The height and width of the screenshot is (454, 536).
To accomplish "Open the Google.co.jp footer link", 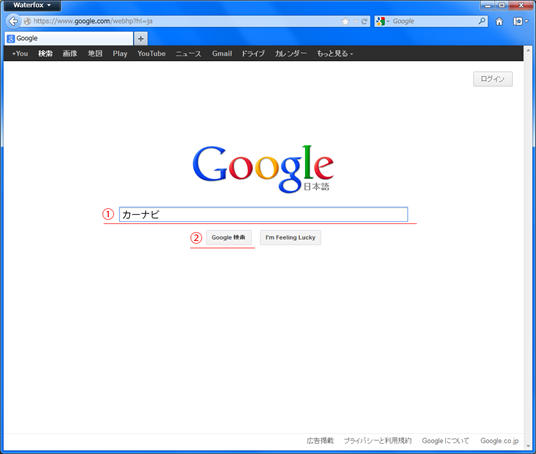I will 499,441.
